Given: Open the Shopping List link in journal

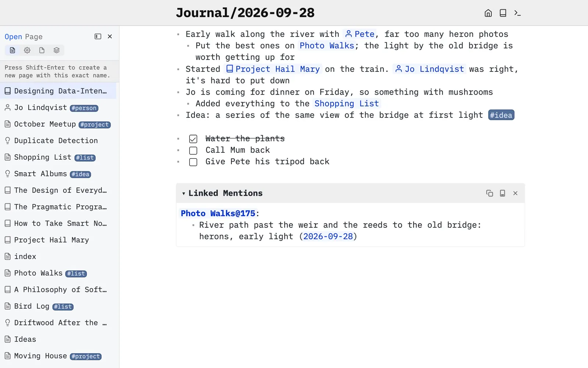Looking at the screenshot, I should point(347,104).
